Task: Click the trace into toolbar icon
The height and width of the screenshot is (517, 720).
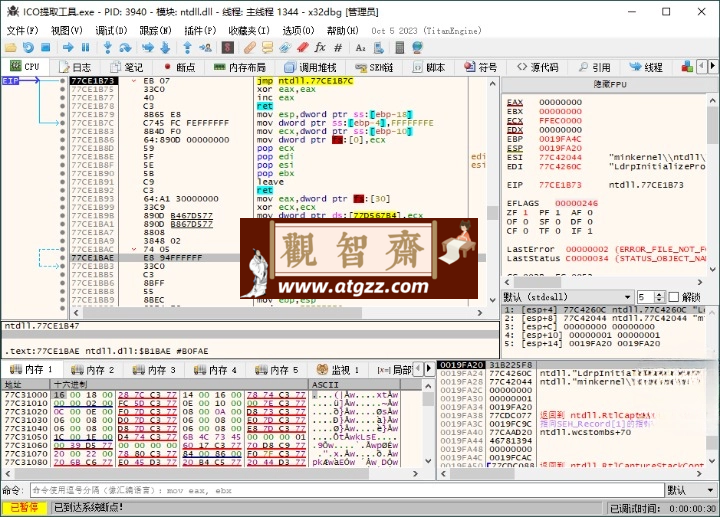Action: tap(148, 47)
